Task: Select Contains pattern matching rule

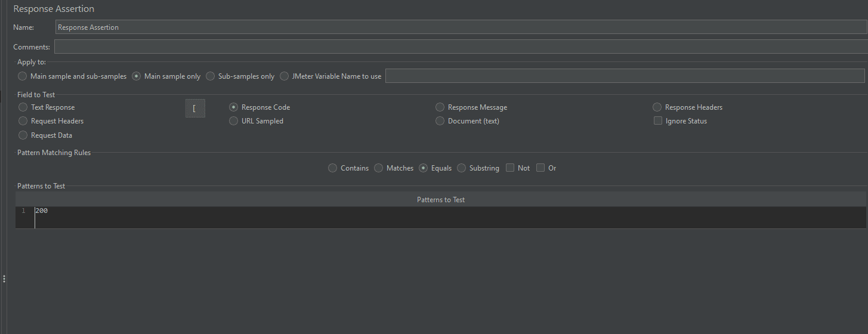Action: coord(333,168)
